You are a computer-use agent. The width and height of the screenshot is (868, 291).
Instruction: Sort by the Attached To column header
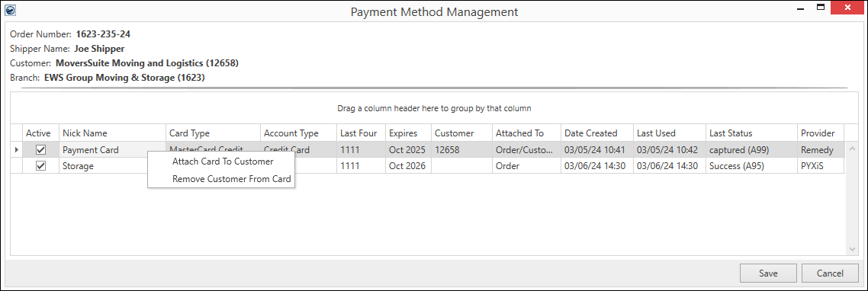(526, 133)
